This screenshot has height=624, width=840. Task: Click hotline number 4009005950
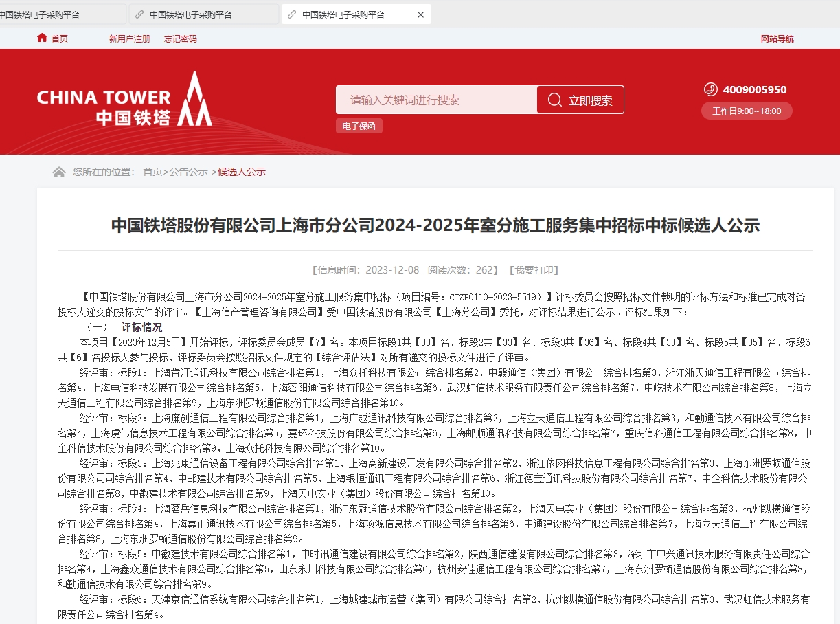coord(755,90)
